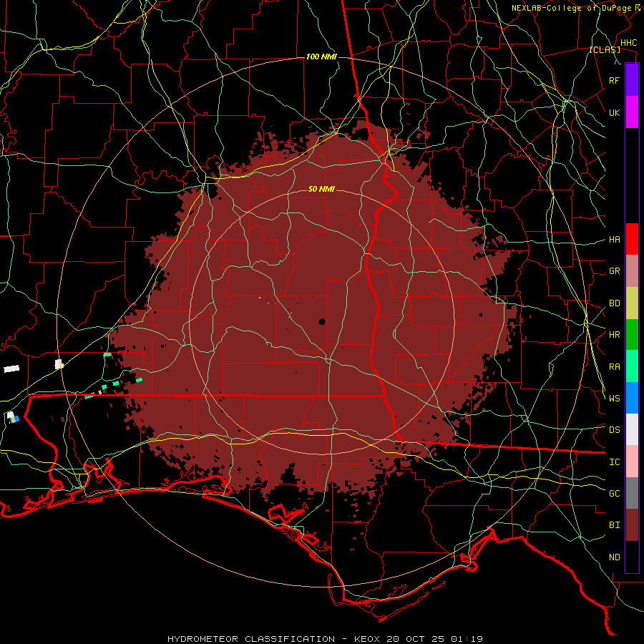Click the HA legend label
This screenshot has height=644, width=644.
pos(615,240)
